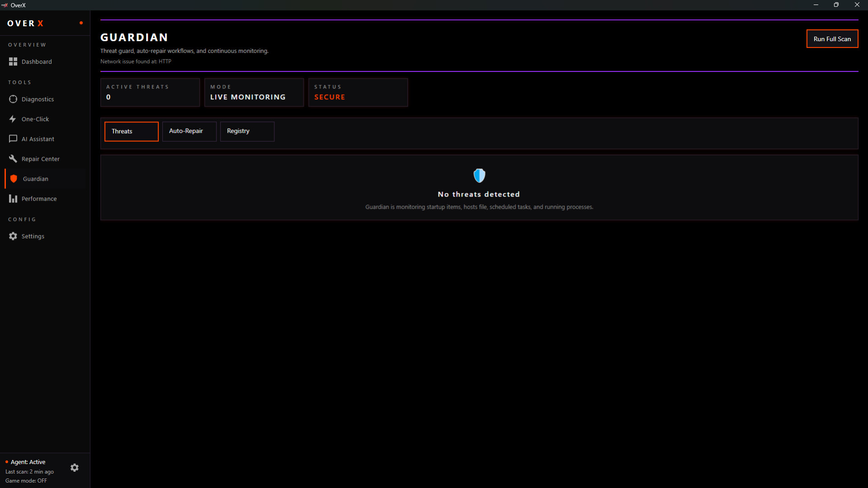The width and height of the screenshot is (868, 488).
Task: Click the Performance bar chart icon
Action: pos(13,198)
